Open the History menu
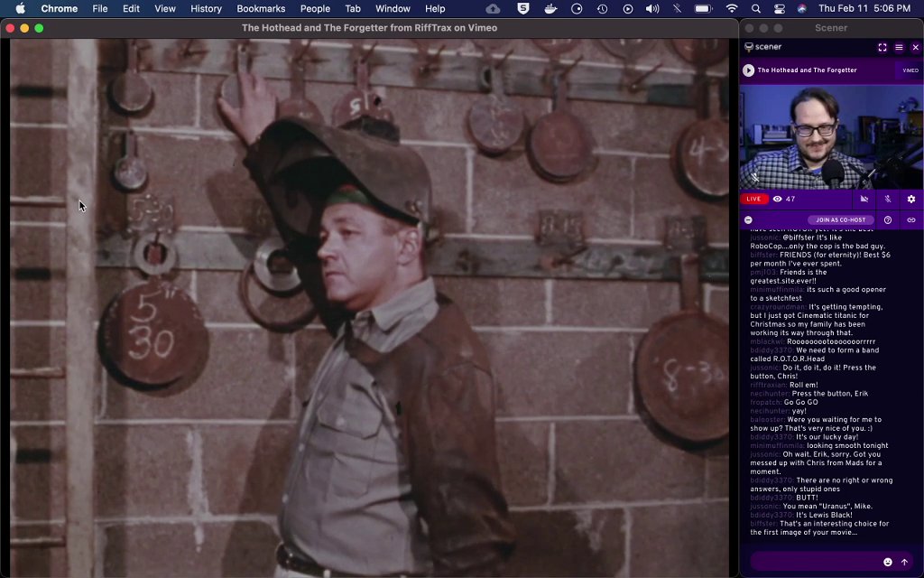The width and height of the screenshot is (924, 578). point(206,8)
